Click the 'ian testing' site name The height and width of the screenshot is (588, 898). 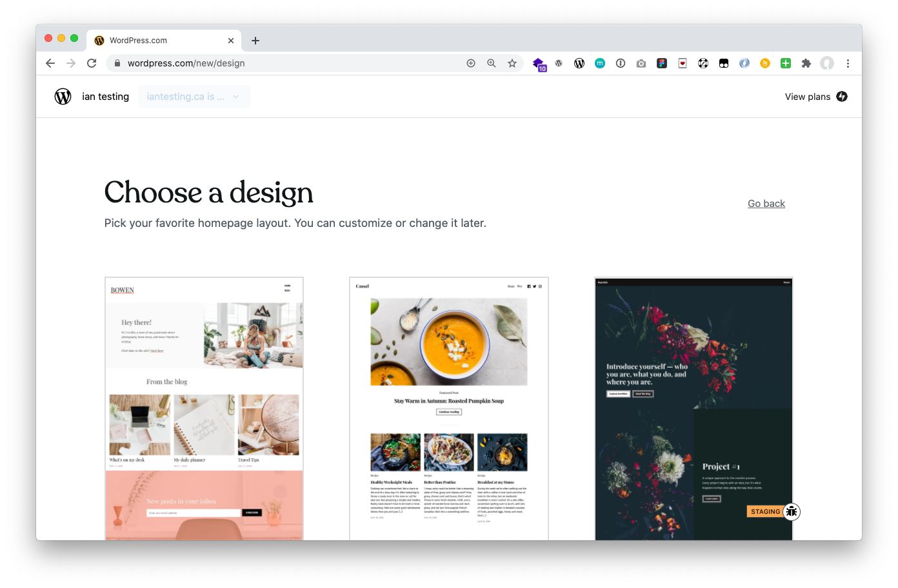pos(105,97)
